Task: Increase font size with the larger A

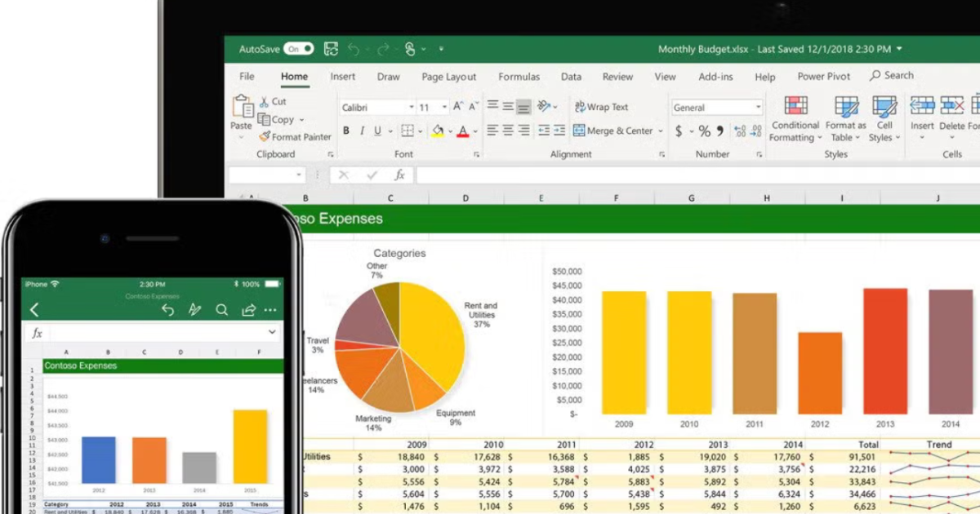Action: 458,107
